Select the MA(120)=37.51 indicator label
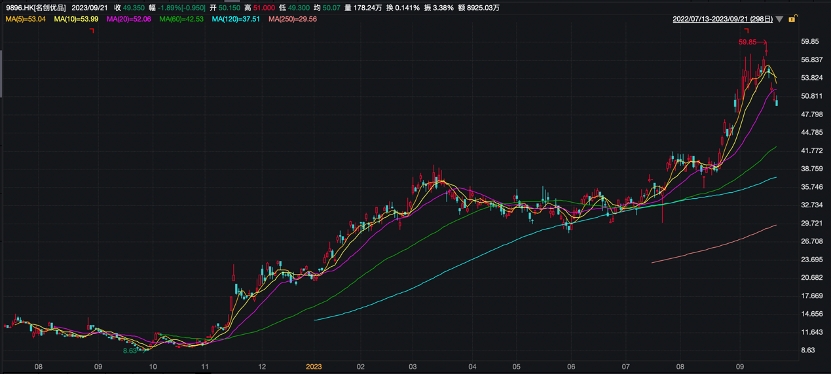The image size is (832, 374). click(235, 19)
